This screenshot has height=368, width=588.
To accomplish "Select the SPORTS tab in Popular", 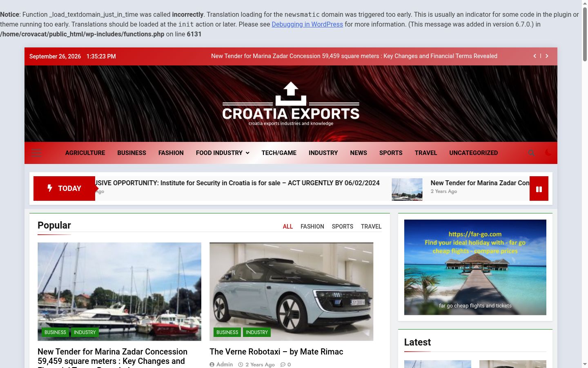I will [x=343, y=227].
